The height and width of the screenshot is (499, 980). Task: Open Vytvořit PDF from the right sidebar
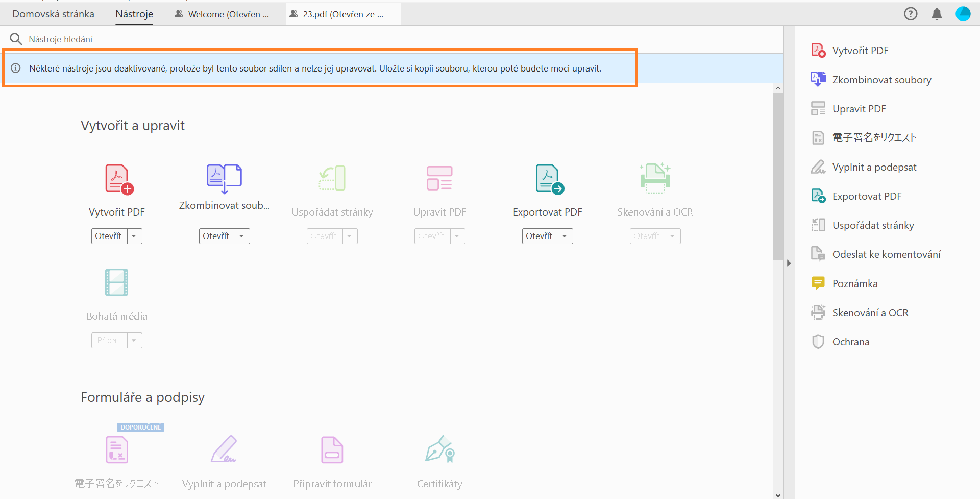pyautogui.click(x=850, y=51)
